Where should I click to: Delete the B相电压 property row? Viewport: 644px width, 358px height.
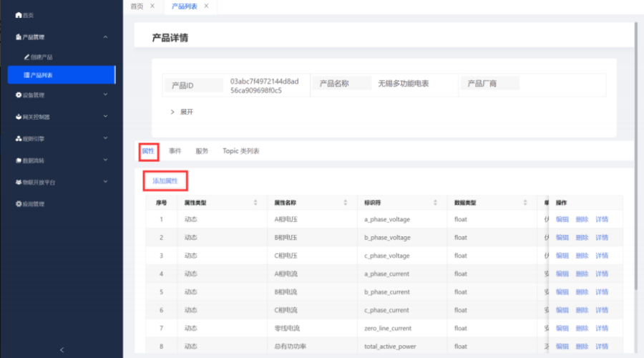[582, 238]
